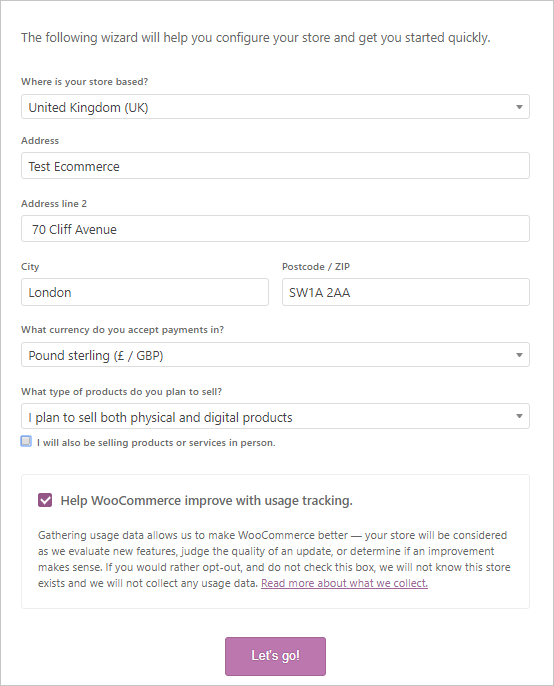Click the Postcode / ZIP field
The width and height of the screenshot is (554, 686).
pos(406,292)
